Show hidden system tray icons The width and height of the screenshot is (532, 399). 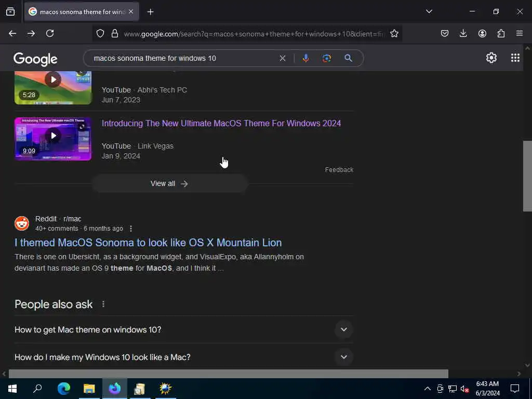click(x=428, y=389)
